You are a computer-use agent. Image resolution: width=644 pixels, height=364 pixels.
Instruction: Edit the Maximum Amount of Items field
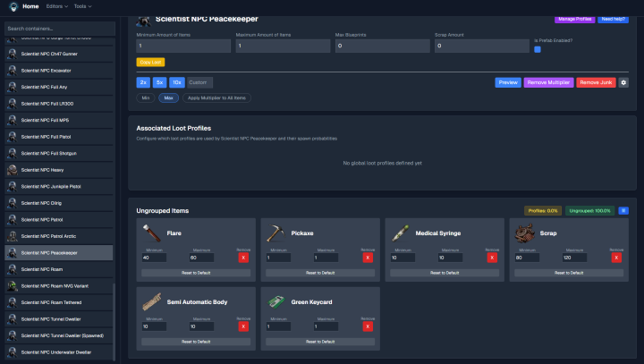(283, 46)
